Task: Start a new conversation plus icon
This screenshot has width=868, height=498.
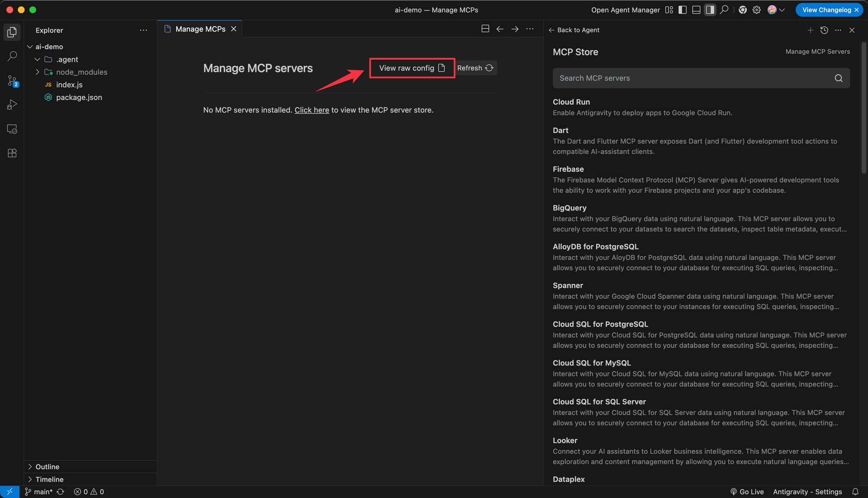Action: click(x=810, y=30)
